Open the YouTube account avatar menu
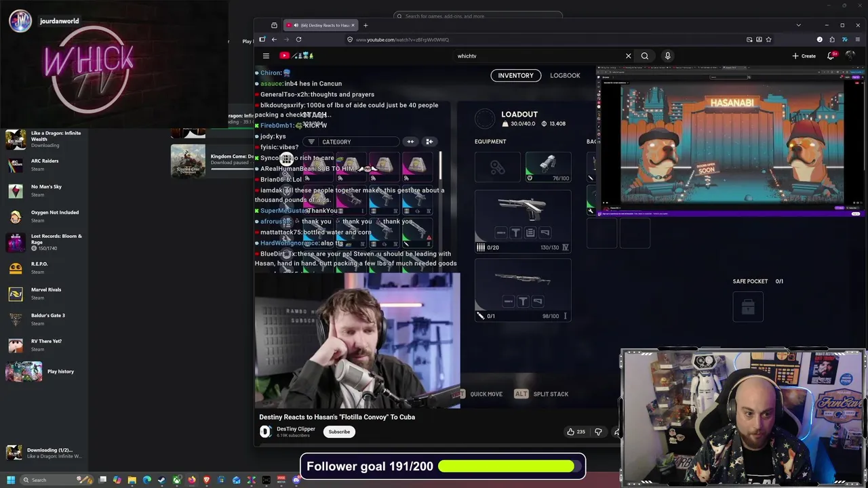The image size is (868, 488). tap(850, 56)
